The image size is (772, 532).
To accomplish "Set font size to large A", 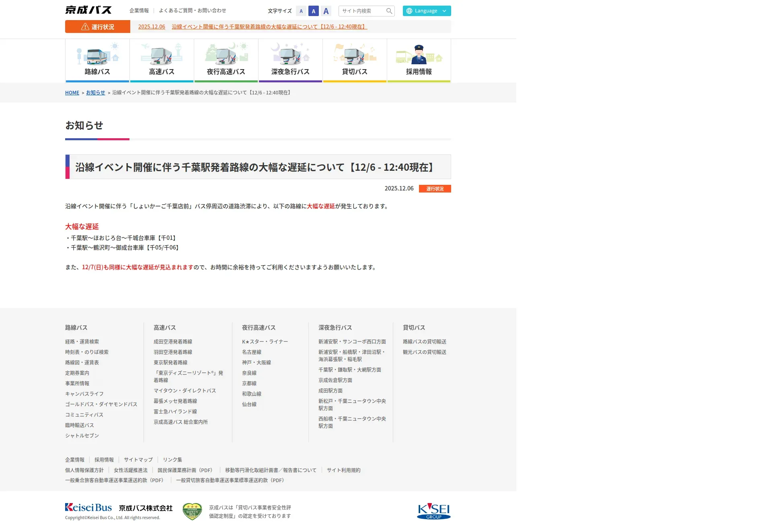I will (326, 11).
